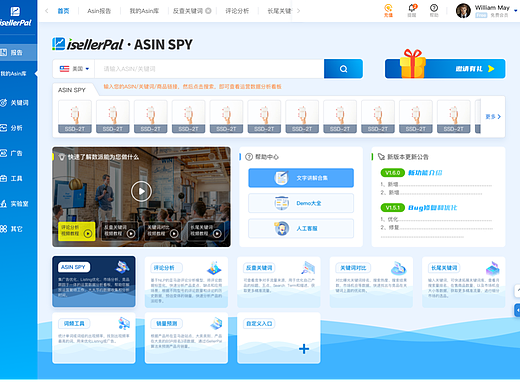Expand the blue side panel tab at right edge

pos(517,310)
